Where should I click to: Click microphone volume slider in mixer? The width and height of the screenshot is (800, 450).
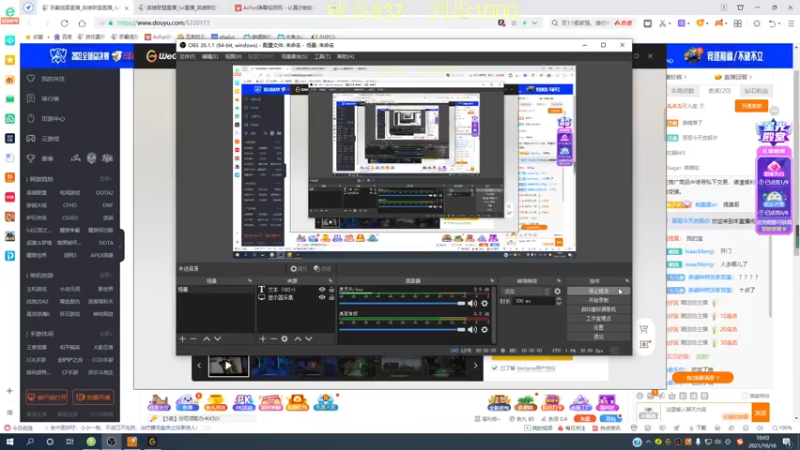coord(402,304)
